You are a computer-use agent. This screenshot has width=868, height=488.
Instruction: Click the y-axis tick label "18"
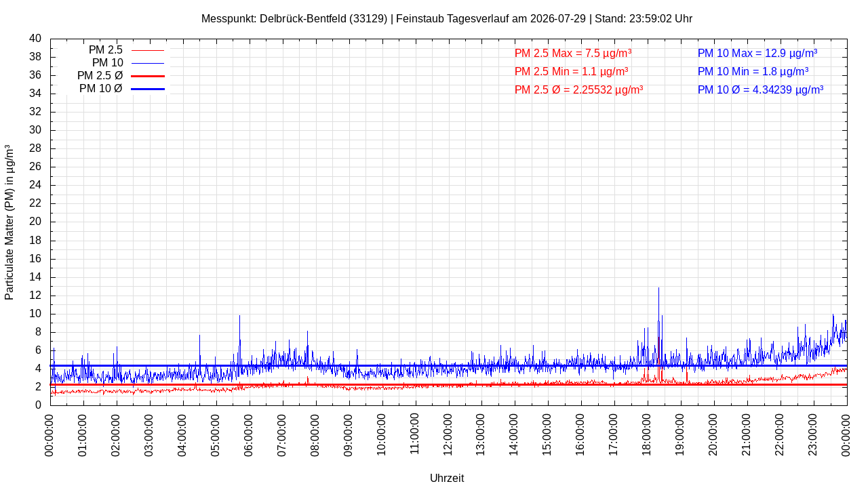click(35, 241)
